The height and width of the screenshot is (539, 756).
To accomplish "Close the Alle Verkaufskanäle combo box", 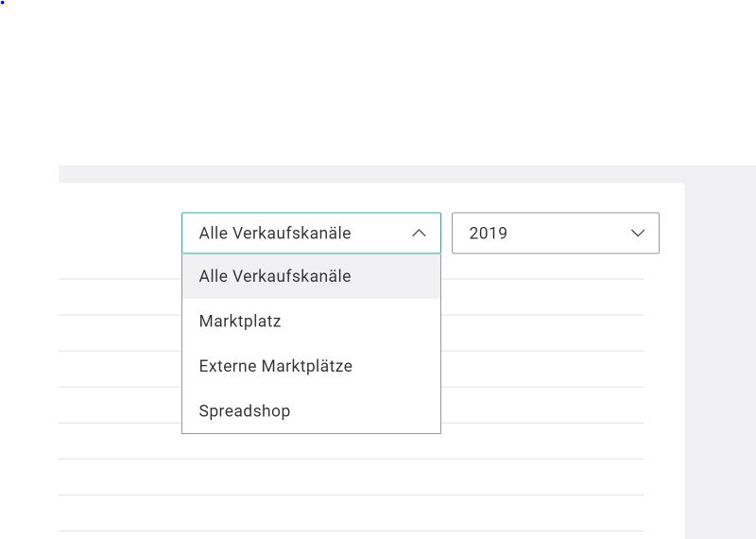I will pos(311,234).
